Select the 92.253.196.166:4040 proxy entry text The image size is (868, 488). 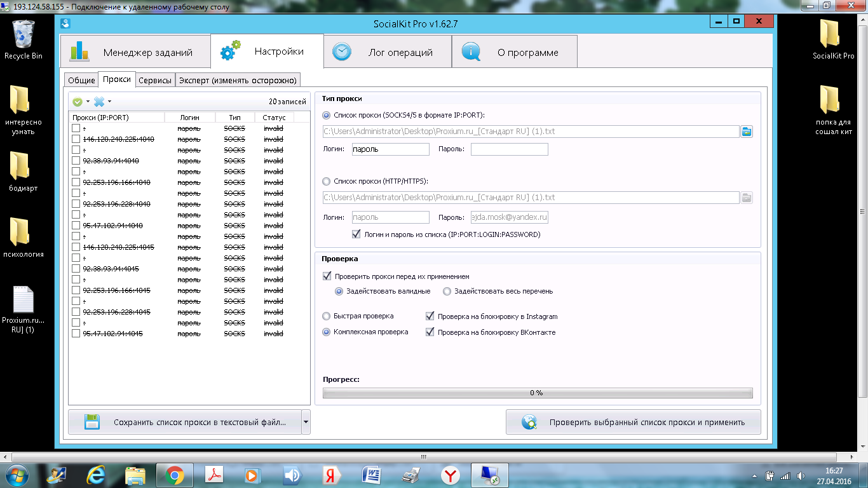pyautogui.click(x=116, y=182)
